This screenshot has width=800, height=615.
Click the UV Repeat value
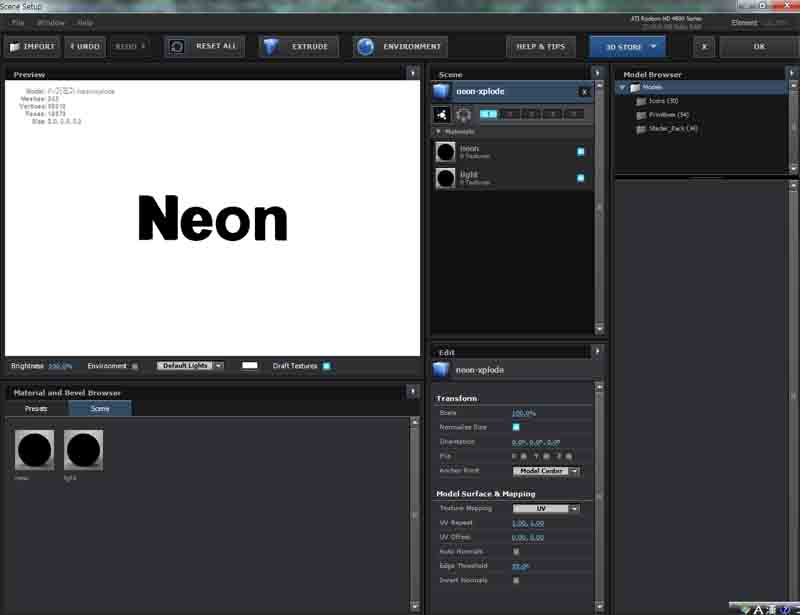(x=528, y=523)
